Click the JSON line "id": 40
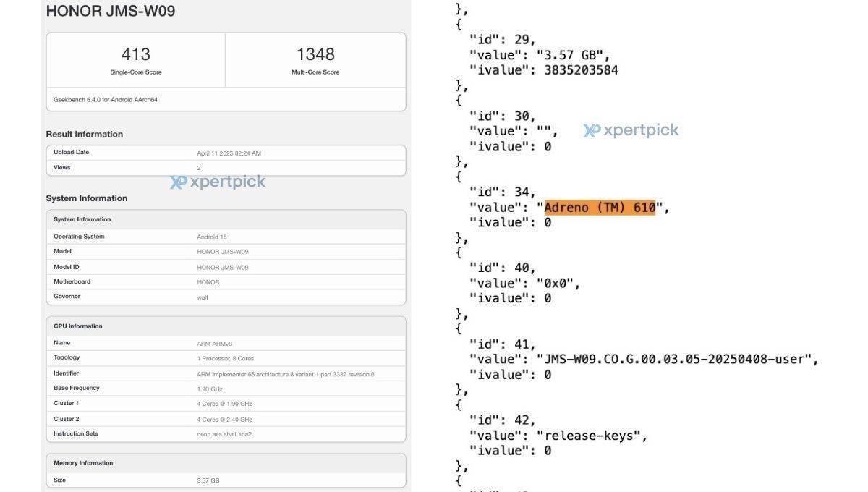Image resolution: width=868 pixels, height=492 pixels. [503, 268]
